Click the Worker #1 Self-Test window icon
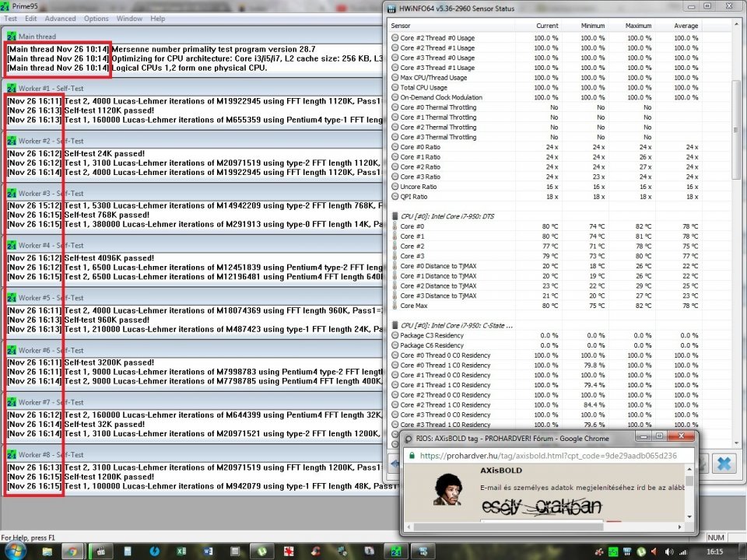The height and width of the screenshot is (560, 747). coord(12,88)
